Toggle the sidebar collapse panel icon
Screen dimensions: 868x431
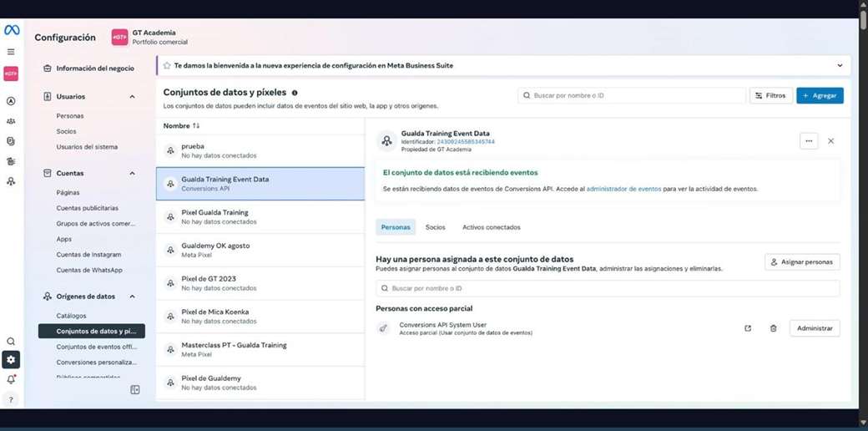(135, 390)
